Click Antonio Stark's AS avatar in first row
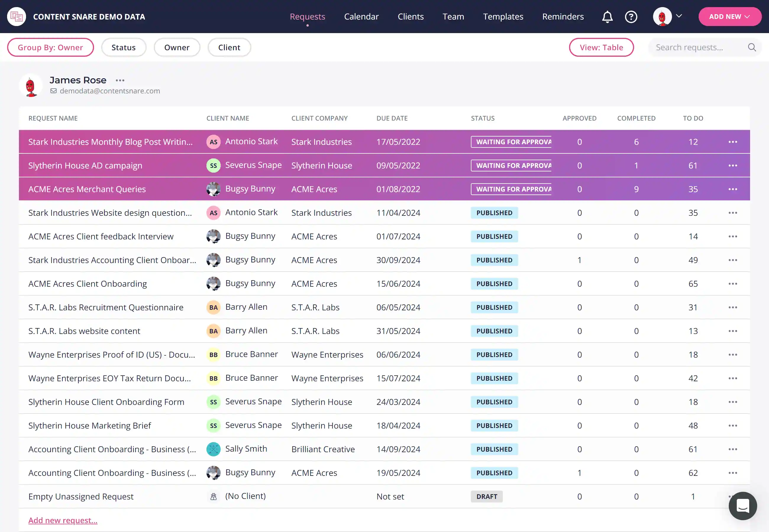Viewport: 769px width, 532px height. (x=214, y=142)
